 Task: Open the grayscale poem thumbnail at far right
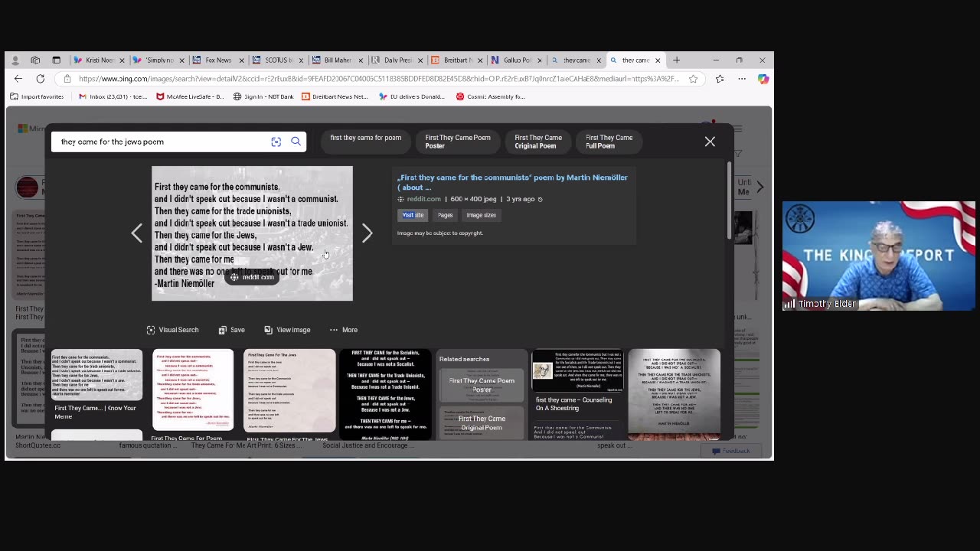tap(674, 394)
